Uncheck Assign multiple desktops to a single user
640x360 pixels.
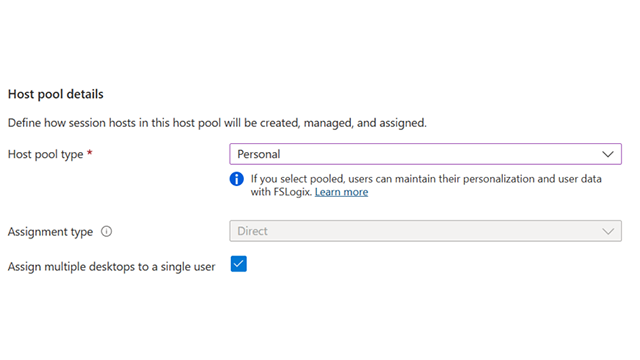click(238, 264)
